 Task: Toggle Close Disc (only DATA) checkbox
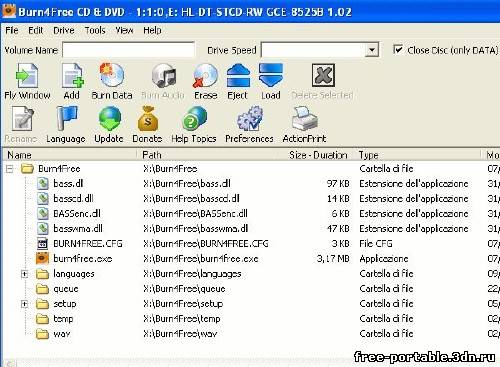pyautogui.click(x=398, y=50)
